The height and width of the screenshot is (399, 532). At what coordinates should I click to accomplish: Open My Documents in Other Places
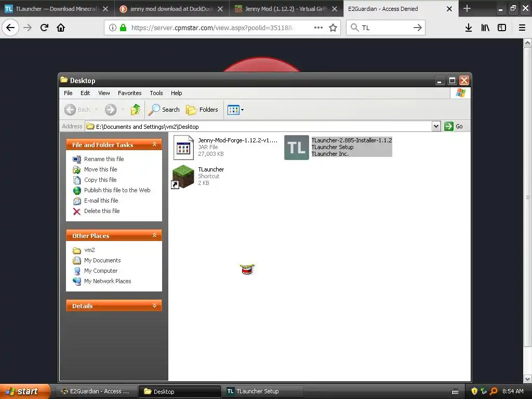(x=102, y=261)
